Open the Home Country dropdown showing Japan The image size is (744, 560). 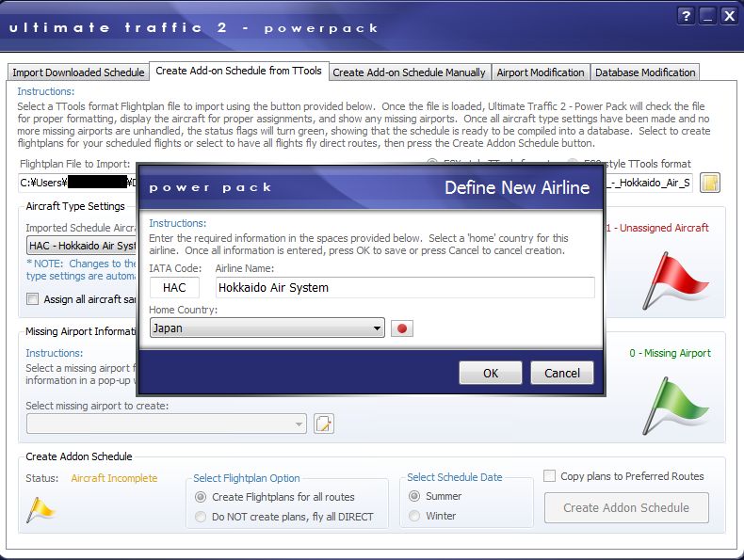tap(267, 328)
